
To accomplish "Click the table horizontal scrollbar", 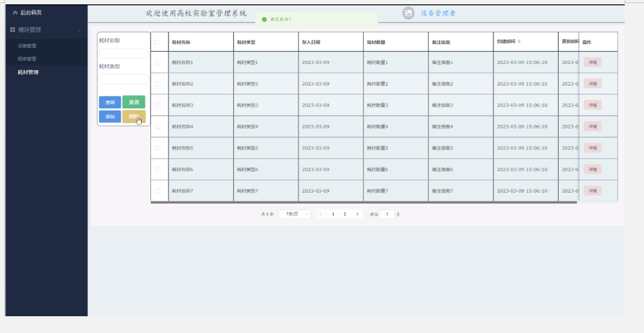I will [364, 202].
